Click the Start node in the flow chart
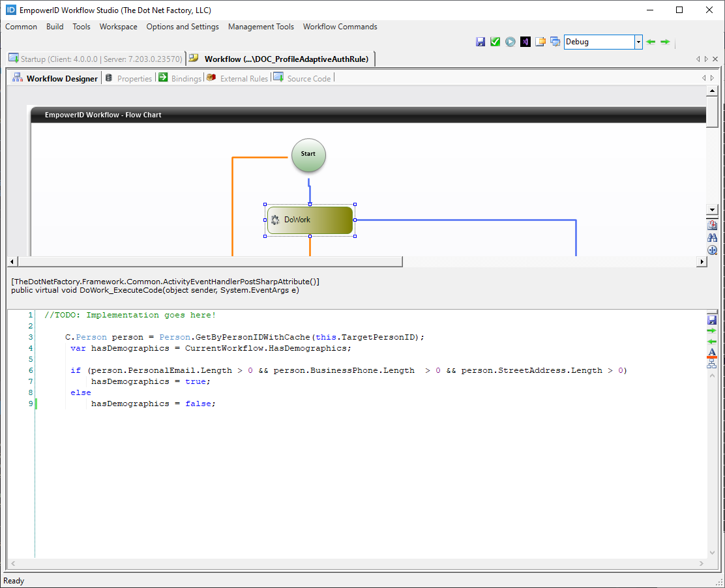725x588 pixels. click(x=308, y=154)
